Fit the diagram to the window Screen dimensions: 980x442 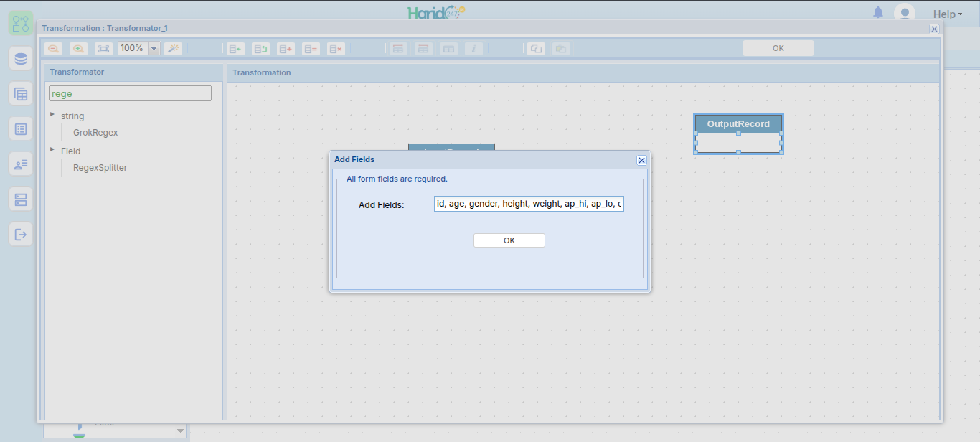[104, 49]
